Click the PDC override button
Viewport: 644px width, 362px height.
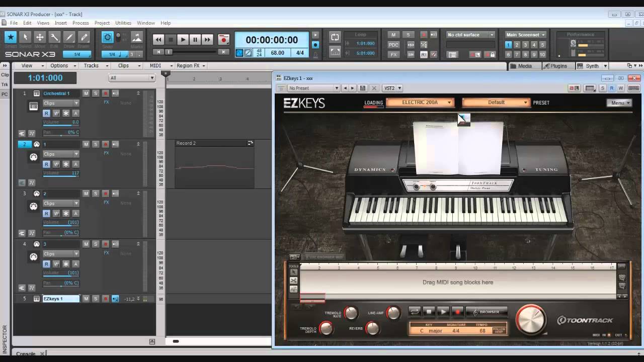click(x=393, y=45)
